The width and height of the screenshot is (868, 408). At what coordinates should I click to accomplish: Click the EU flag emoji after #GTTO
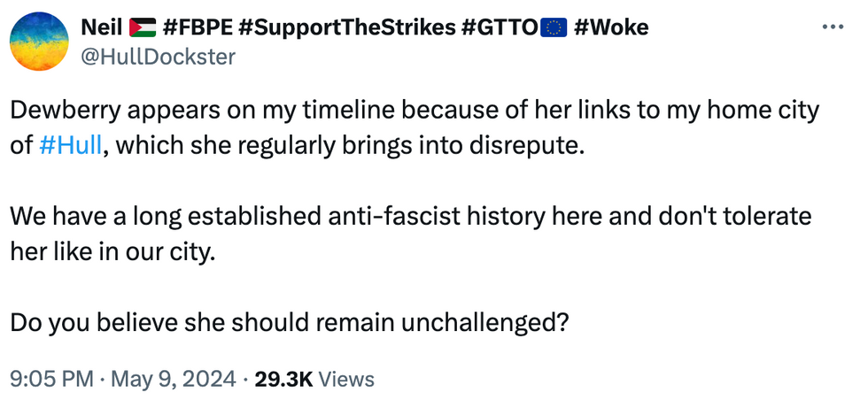coord(553,27)
